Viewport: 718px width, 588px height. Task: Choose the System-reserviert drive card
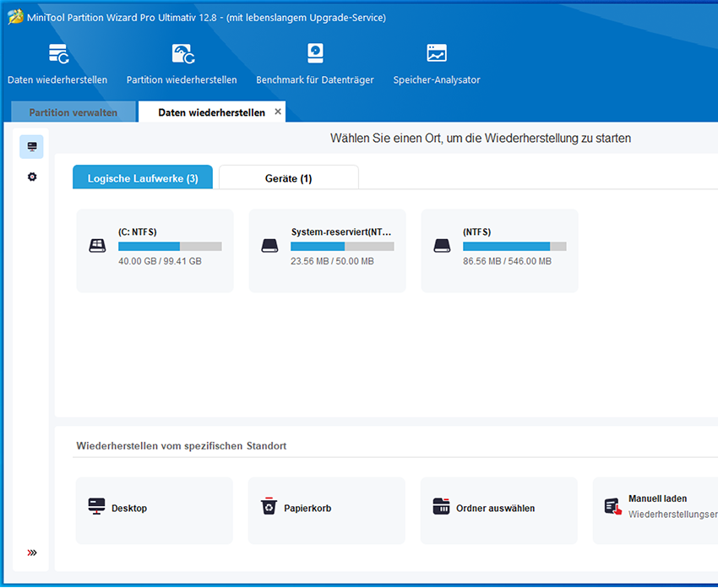coord(327,250)
